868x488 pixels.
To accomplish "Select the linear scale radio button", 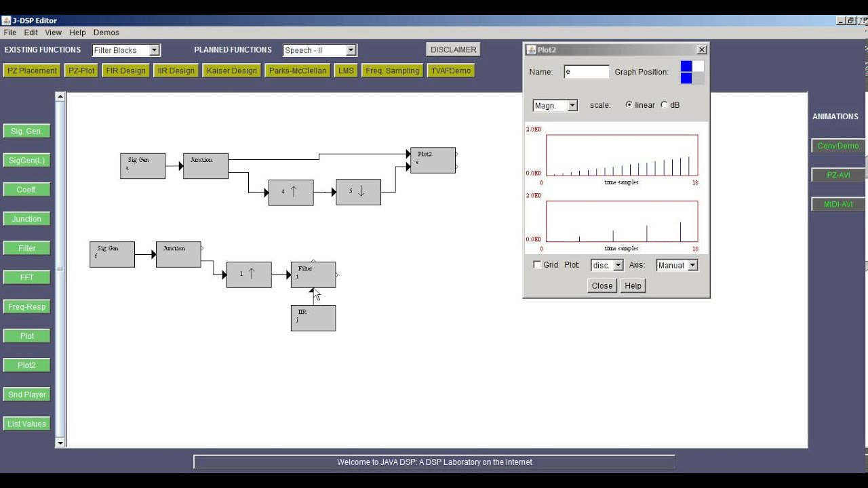I will (x=629, y=105).
